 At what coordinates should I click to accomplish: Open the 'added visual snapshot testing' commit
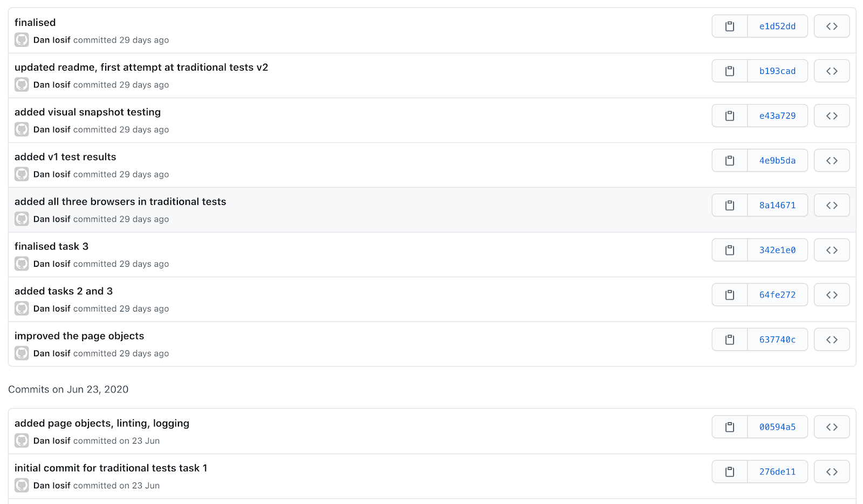(87, 112)
